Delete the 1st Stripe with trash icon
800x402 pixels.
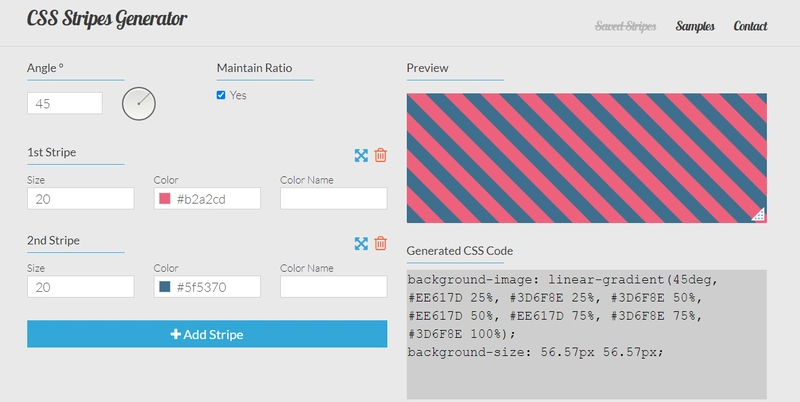point(381,155)
